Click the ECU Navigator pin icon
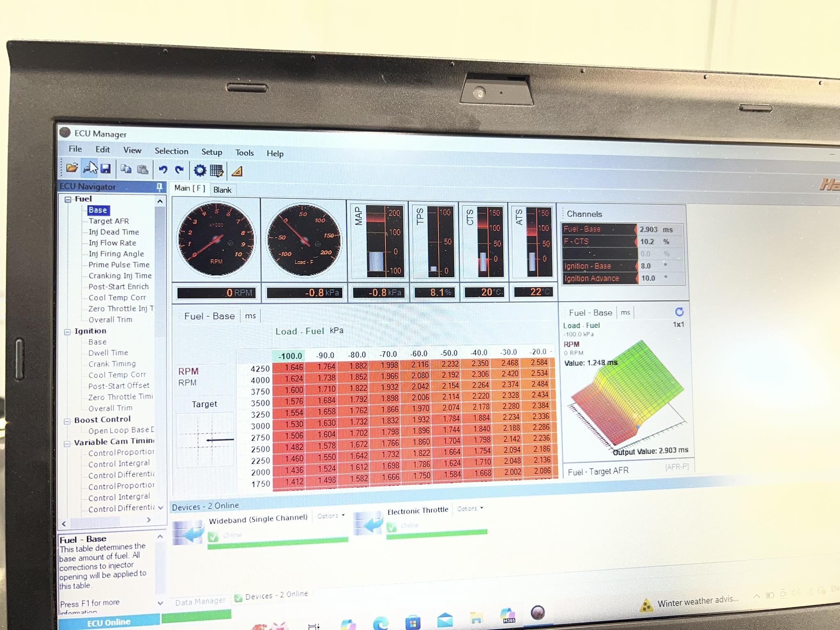The image size is (840, 630). [x=159, y=187]
